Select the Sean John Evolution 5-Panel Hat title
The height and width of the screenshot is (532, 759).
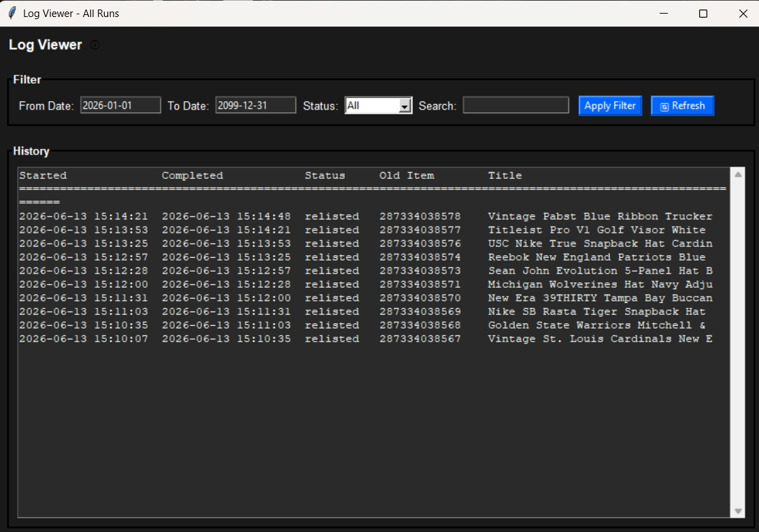[x=600, y=271]
